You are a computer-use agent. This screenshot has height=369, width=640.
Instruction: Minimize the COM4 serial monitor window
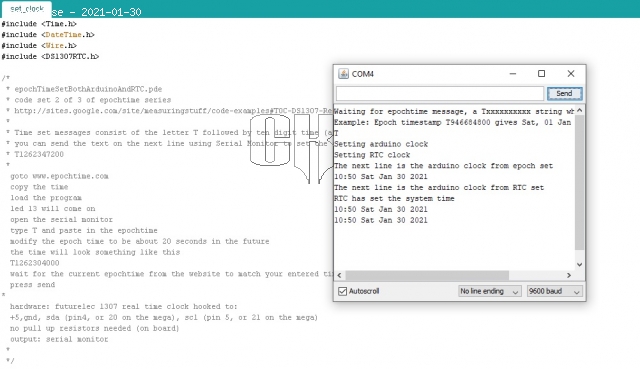[513, 73]
